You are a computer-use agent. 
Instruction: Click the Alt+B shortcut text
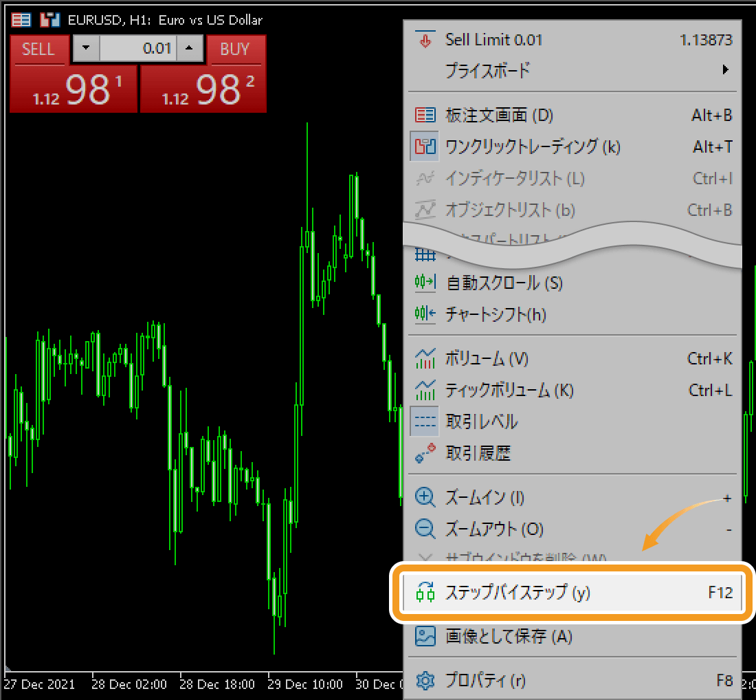(x=712, y=116)
